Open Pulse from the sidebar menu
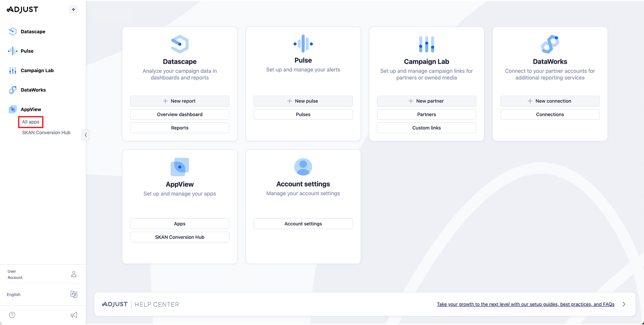The image size is (644, 325). point(27,51)
